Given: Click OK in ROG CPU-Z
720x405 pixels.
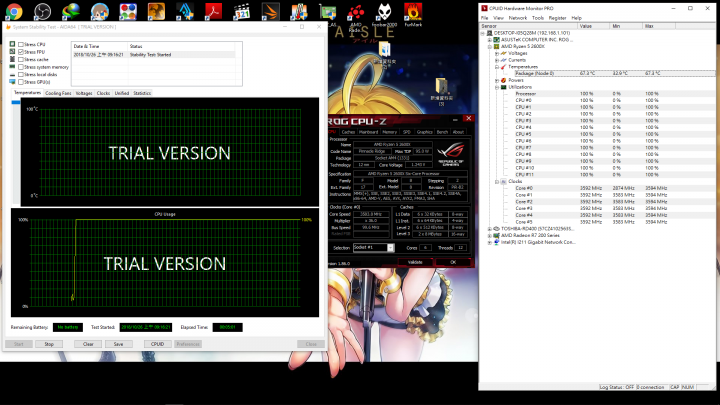Looking at the screenshot, I should 453,262.
